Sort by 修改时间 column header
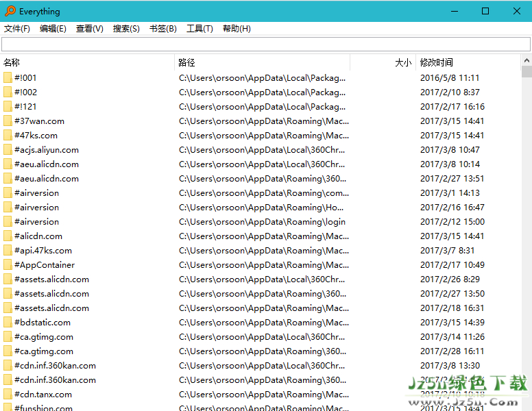 [468, 62]
